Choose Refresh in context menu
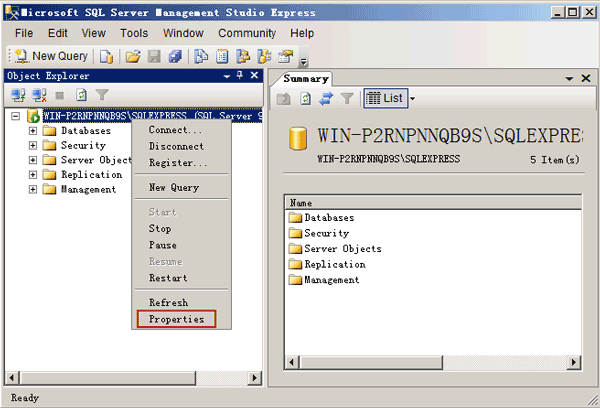Screen dimensions: 600x408 [182, 303]
